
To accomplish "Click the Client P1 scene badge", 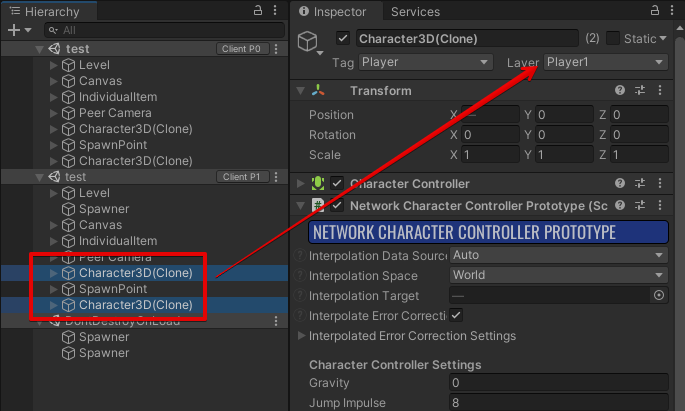I will point(242,177).
